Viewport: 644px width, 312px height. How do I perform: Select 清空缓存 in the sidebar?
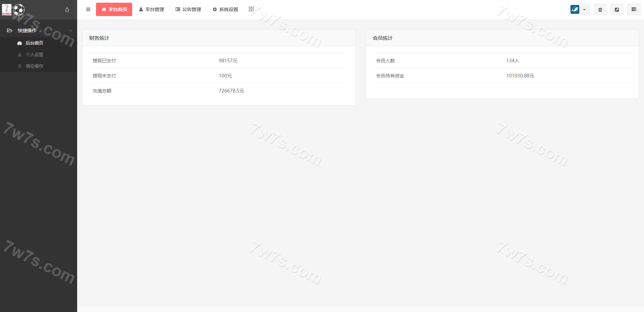(34, 66)
